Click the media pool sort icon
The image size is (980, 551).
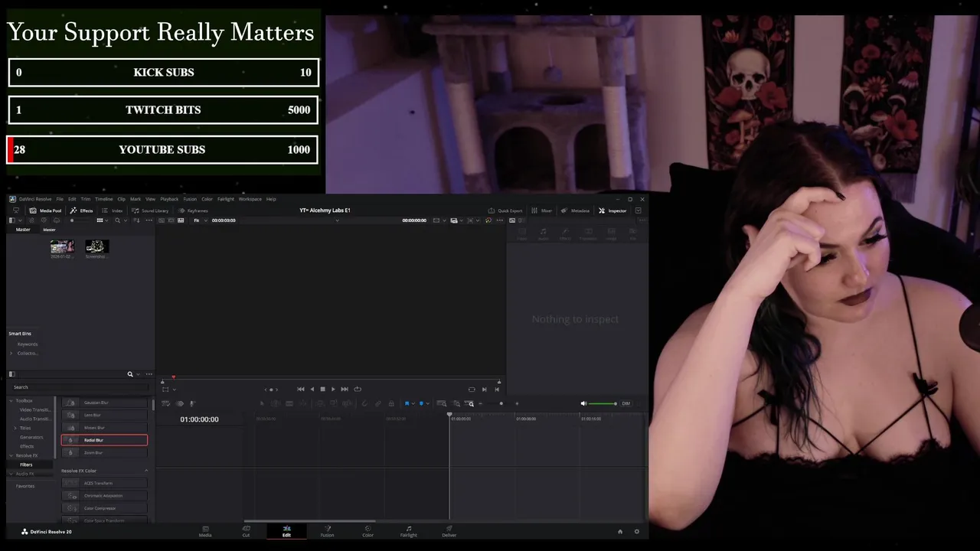click(x=136, y=220)
